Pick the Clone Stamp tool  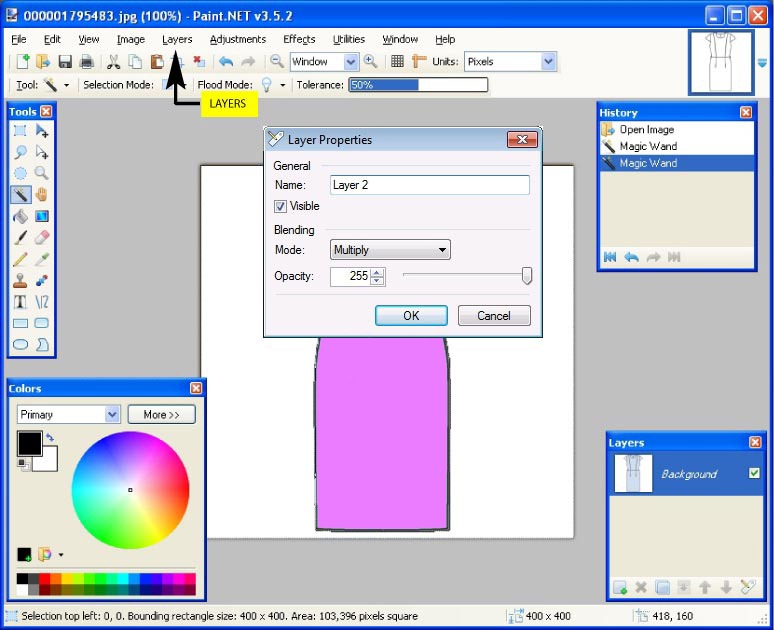[20, 281]
